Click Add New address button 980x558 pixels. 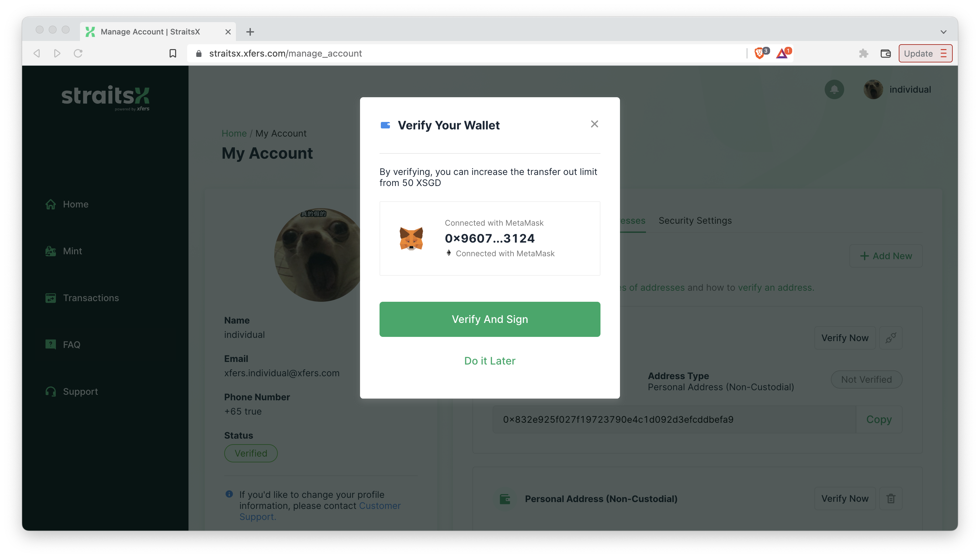[885, 255]
